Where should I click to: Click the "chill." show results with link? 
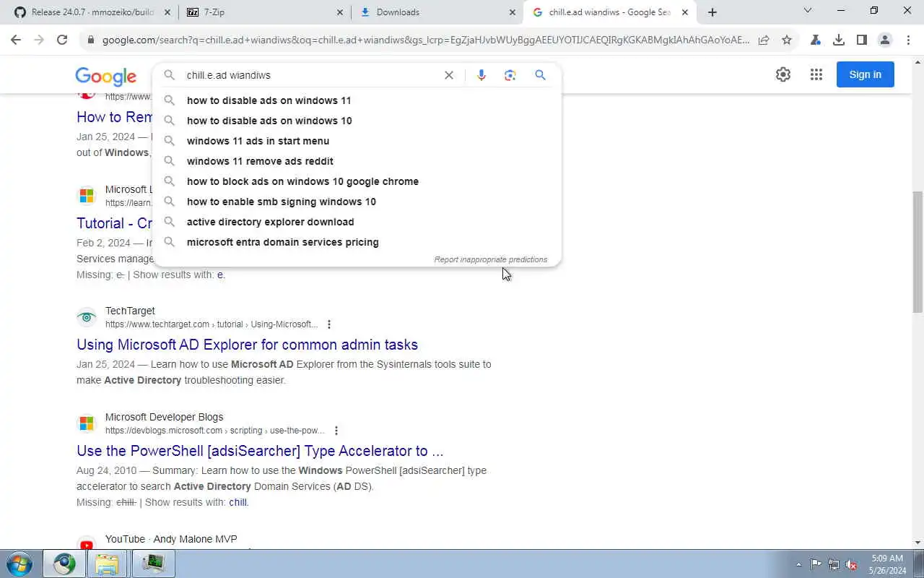click(239, 502)
